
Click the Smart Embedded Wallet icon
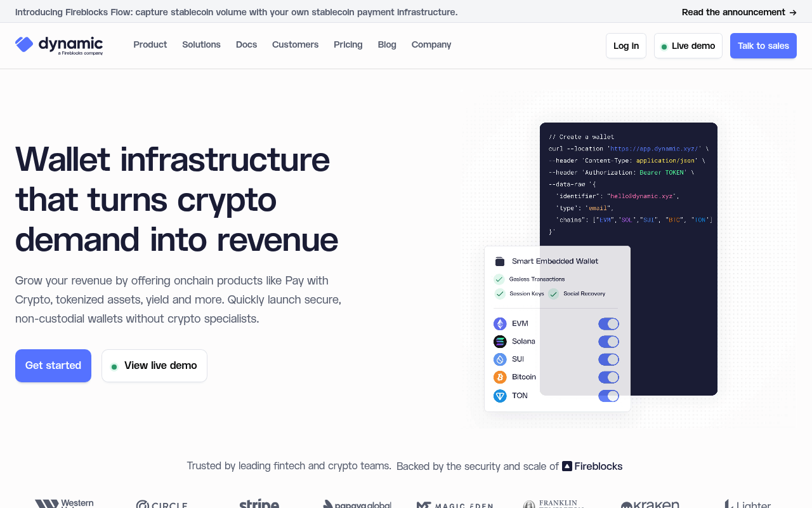[500, 262]
